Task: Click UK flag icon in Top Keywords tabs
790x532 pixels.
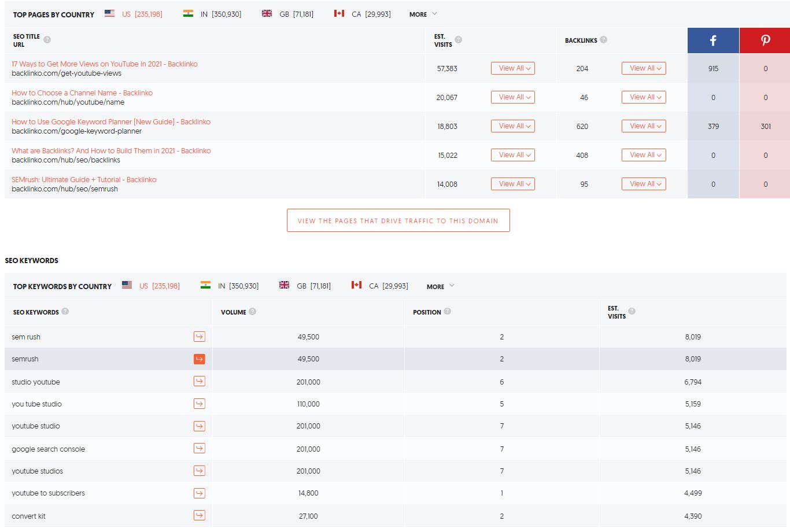Action: tap(284, 285)
